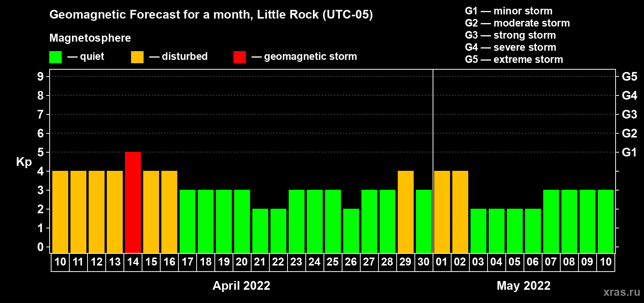
Task: Click the 'May 2022' month label
Action: (x=524, y=286)
